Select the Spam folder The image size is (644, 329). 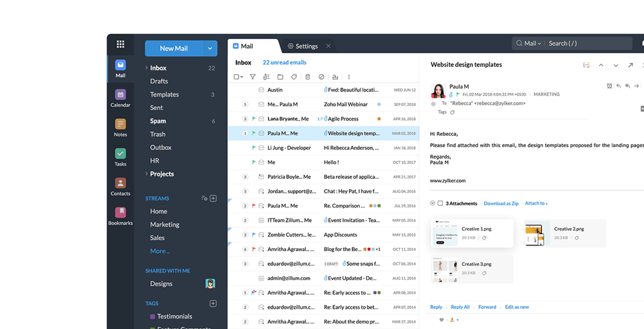pos(158,121)
